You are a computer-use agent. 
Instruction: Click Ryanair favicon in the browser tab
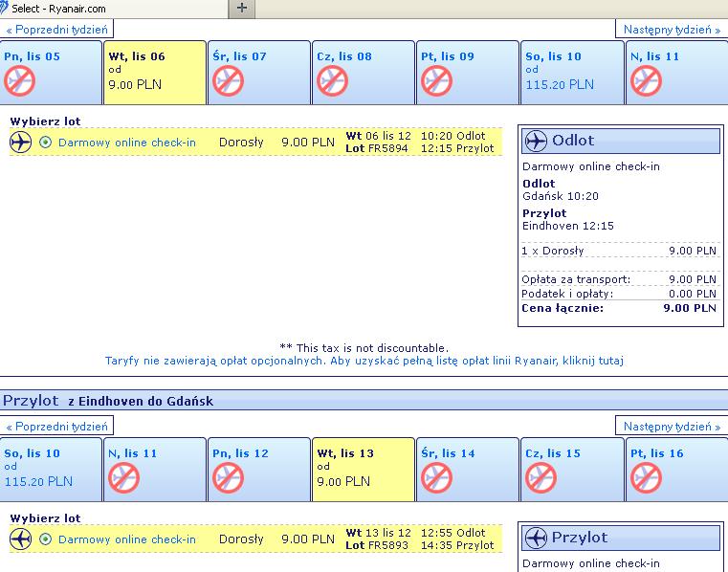click(4, 8)
